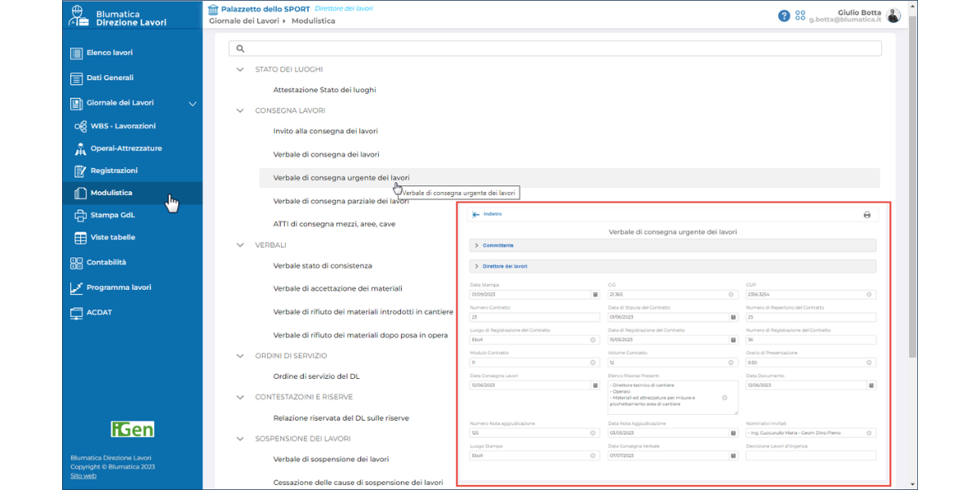The image size is (980, 490).
Task: Open calendar picker for Data Stampa
Action: click(595, 294)
